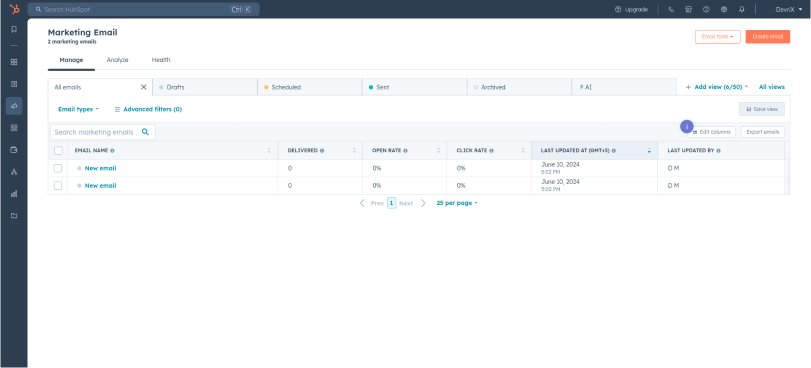Screen dimensions: 811x368
Task: Select the Scheduled view tab
Action: [310, 87]
